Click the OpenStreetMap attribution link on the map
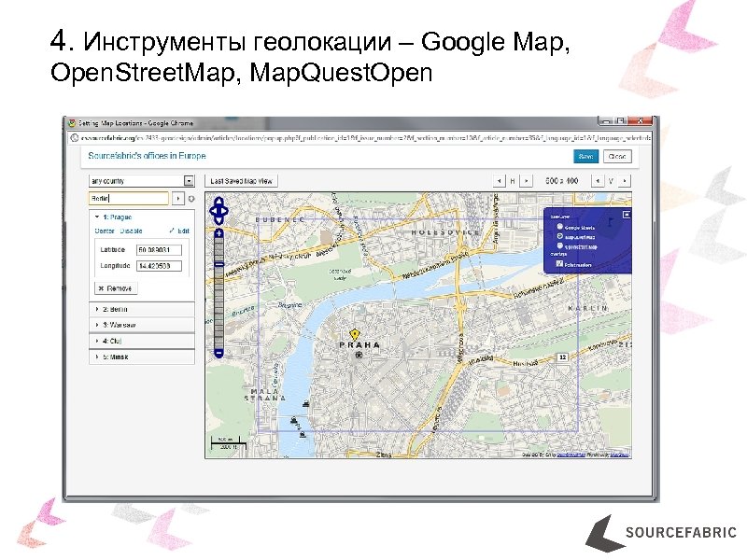The height and width of the screenshot is (560, 747). 571,455
